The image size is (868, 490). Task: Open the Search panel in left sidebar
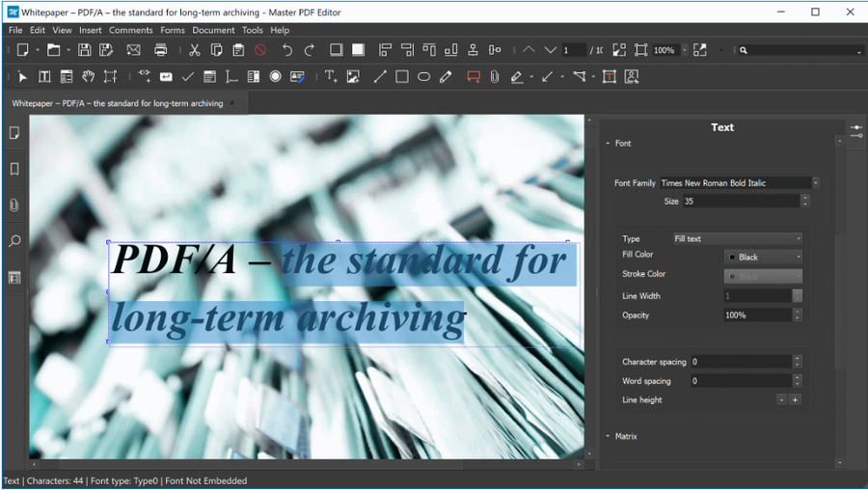[x=14, y=241]
